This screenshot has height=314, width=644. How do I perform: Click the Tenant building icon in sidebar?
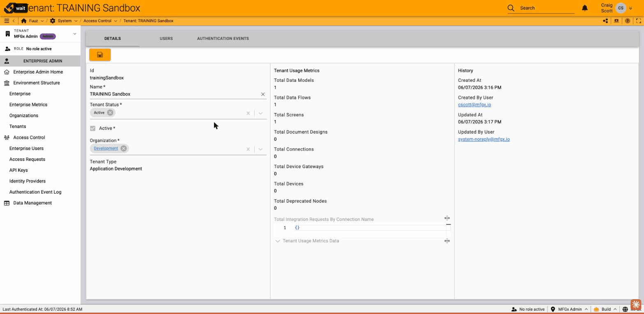pyautogui.click(x=7, y=34)
